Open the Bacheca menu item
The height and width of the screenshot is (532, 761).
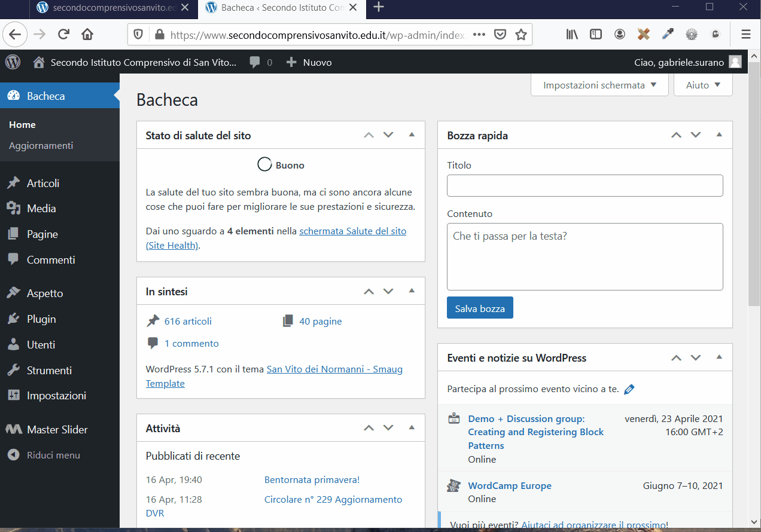60,96
